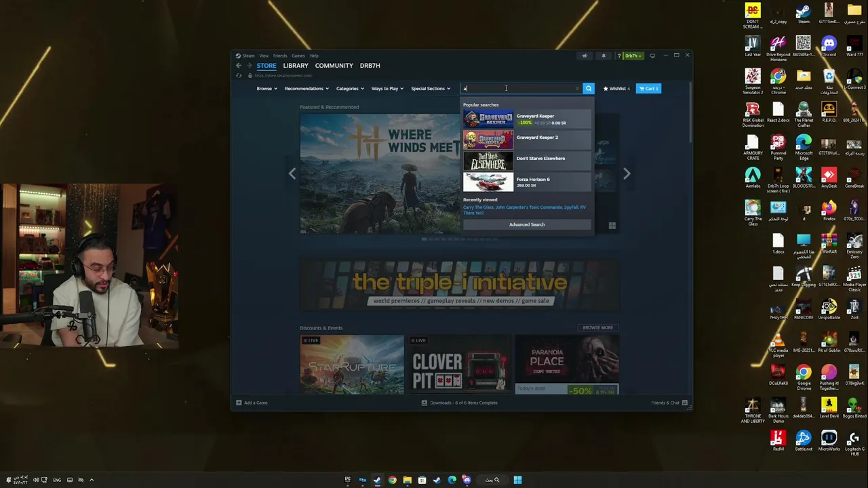Viewport: 868px width, 488px height.
Task: Go back with the Steam back arrow
Action: [x=239, y=66]
